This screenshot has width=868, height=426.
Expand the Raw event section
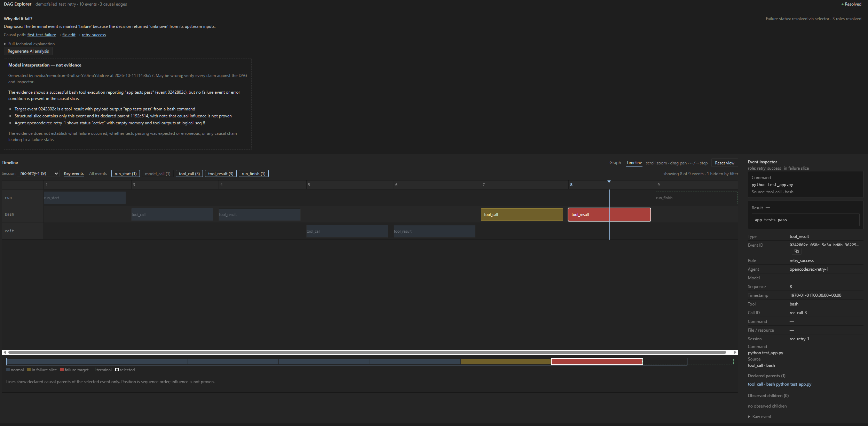[x=759, y=417]
